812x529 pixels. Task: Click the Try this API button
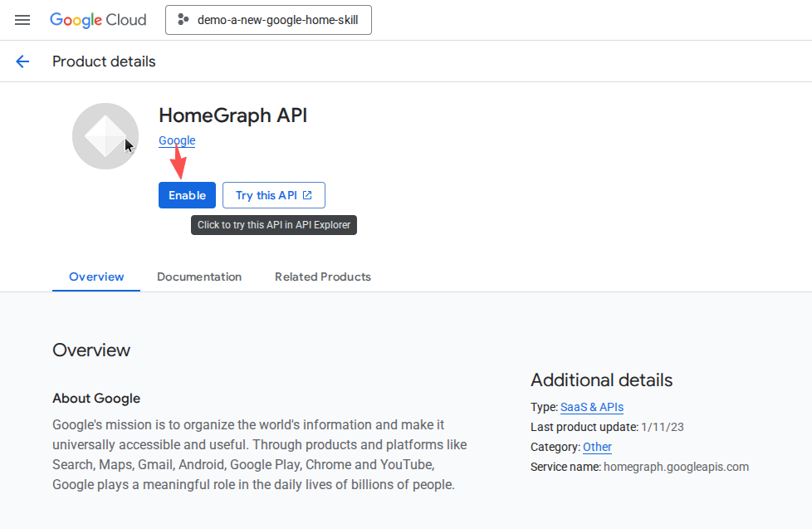click(274, 195)
